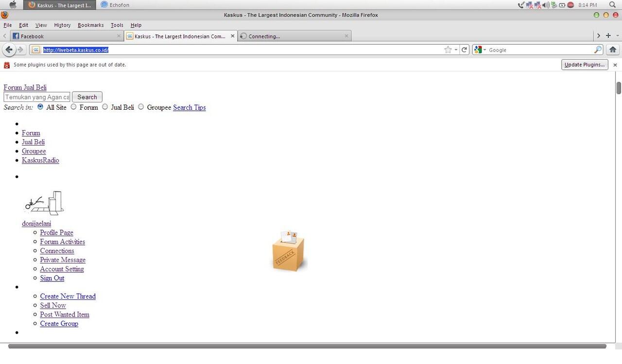Click the Firefox logo at the title bar left
The width and height of the screenshot is (622, 364).
coord(5,15)
